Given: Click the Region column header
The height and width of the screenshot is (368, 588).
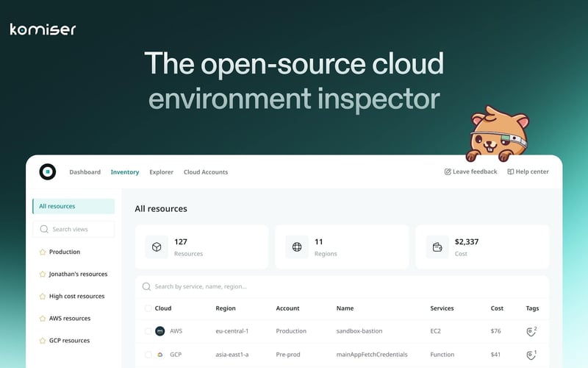Looking at the screenshot, I should [226, 308].
